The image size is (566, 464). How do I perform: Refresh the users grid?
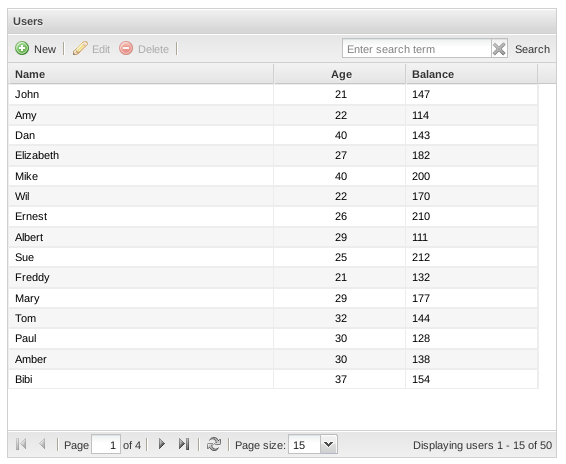(x=214, y=444)
